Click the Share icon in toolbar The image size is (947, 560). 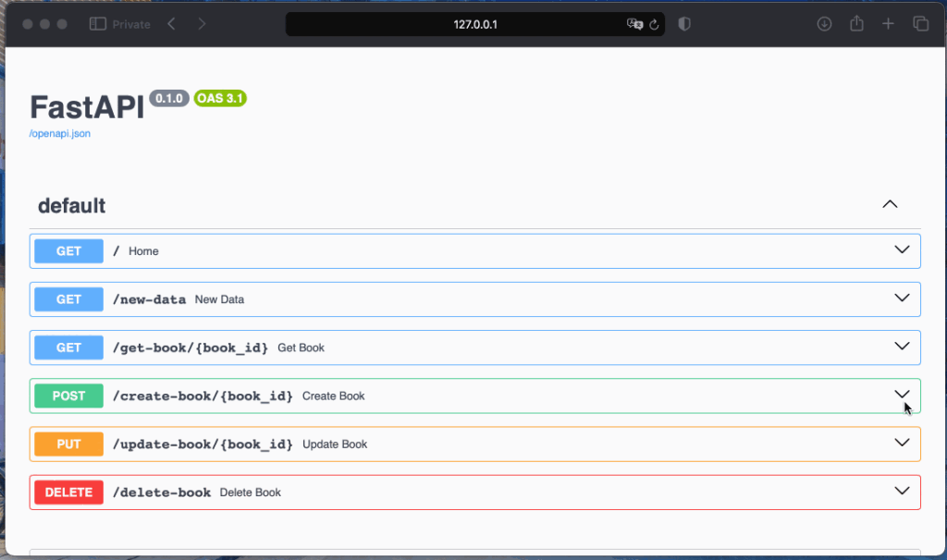(x=856, y=24)
